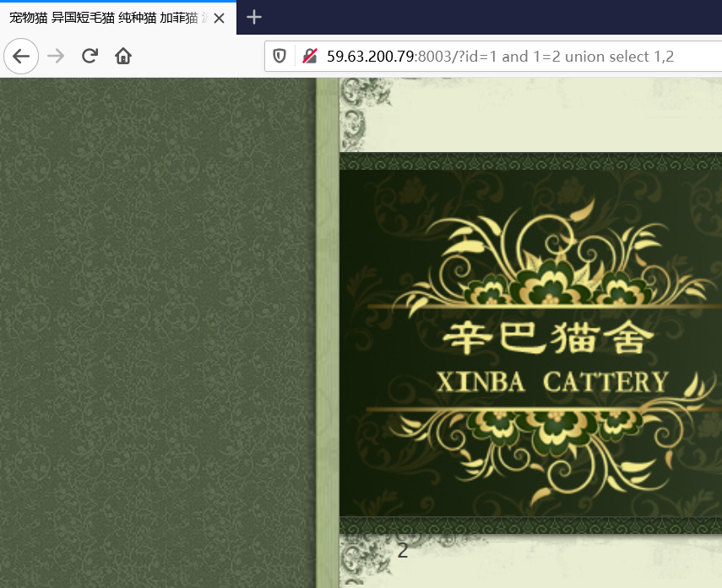722x588 pixels.
Task: Click the forward navigation arrow
Action: 56,57
